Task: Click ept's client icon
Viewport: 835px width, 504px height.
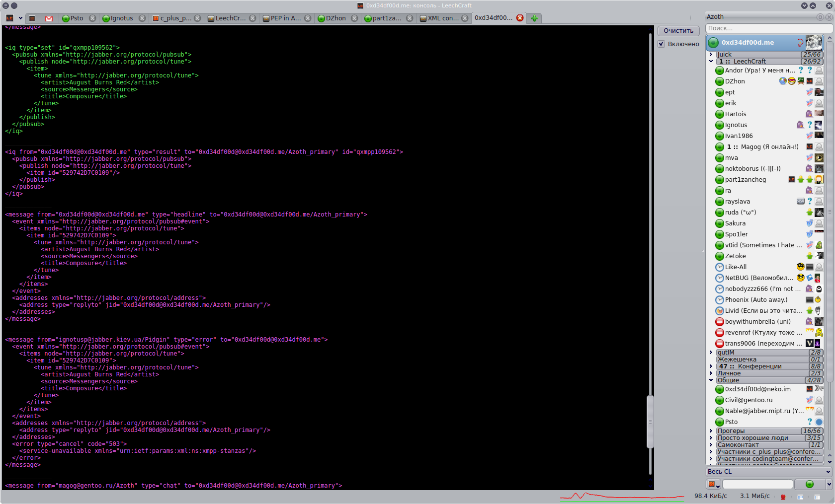Action: (810, 92)
